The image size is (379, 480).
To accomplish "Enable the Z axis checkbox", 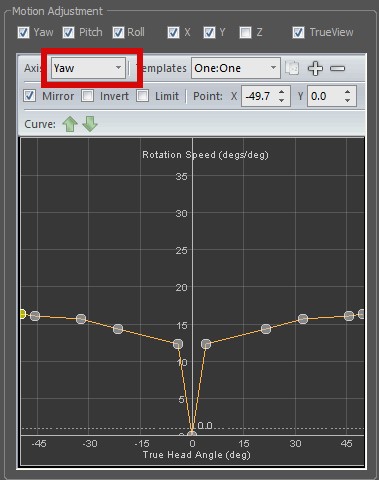I will click(x=245, y=33).
